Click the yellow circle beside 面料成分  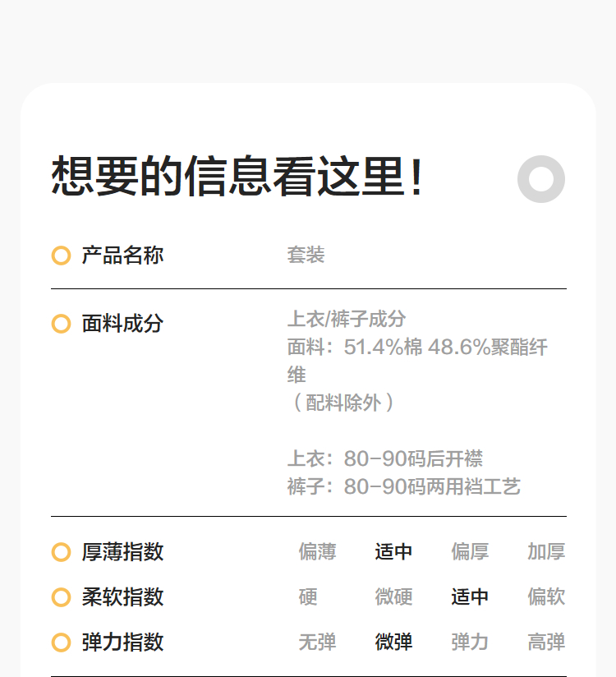point(61,324)
